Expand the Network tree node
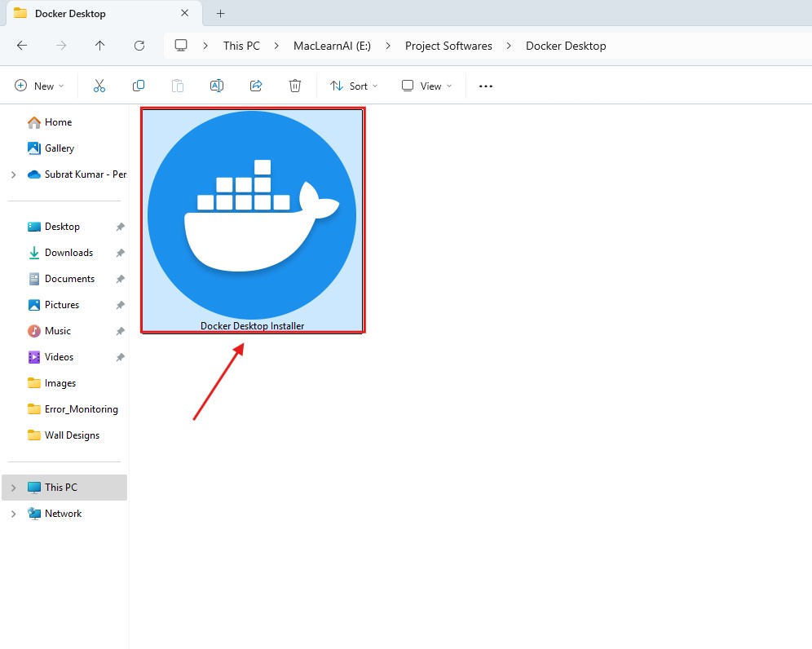This screenshot has width=812, height=649. (13, 514)
